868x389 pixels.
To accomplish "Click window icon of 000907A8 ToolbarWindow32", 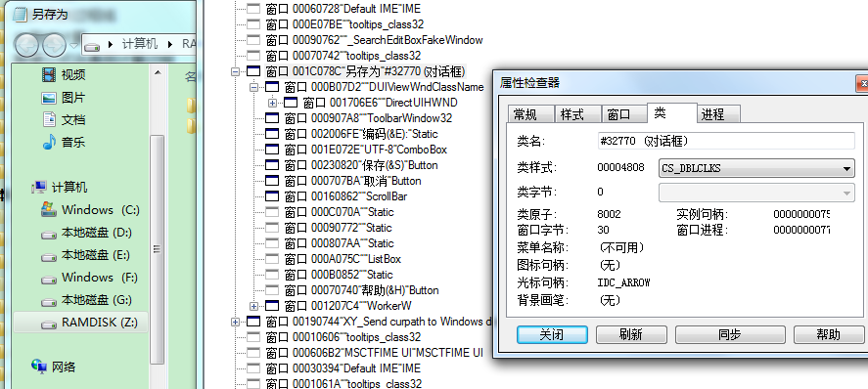I will pos(272,117).
